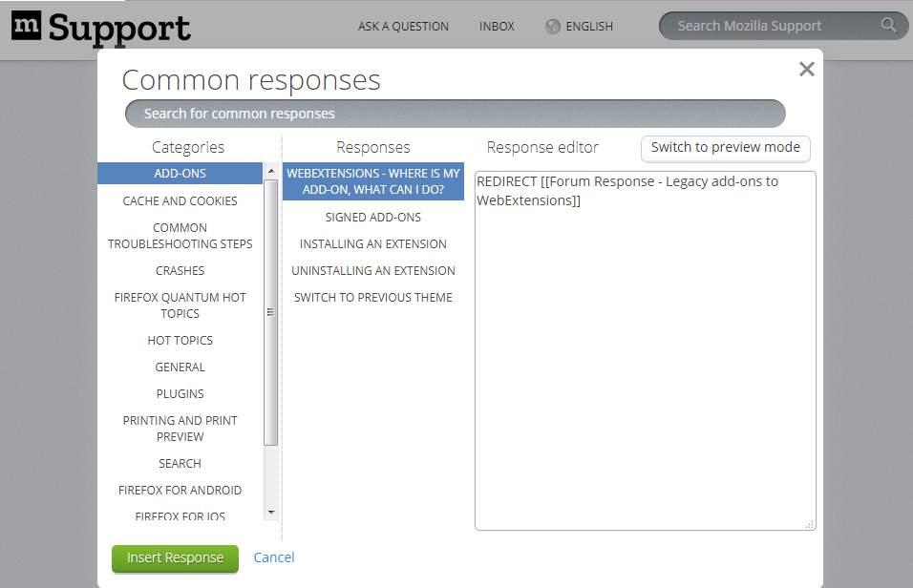Open the INBOX
The width and height of the screenshot is (913, 588).
(497, 26)
